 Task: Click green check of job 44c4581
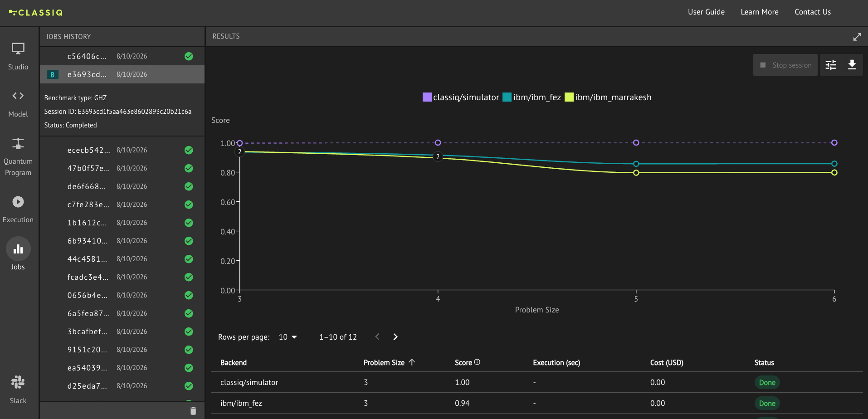[189, 259]
